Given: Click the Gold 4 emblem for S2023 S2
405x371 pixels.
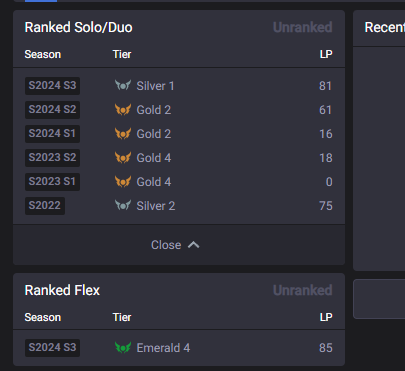Looking at the screenshot, I should 123,157.
